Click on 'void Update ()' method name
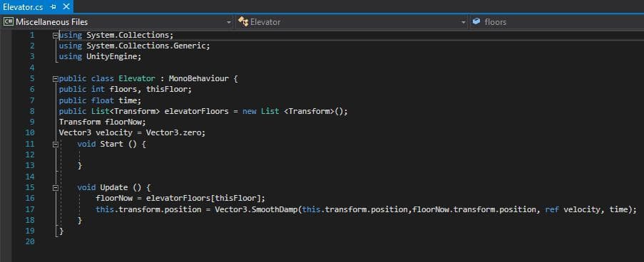This screenshot has height=262, width=644. [114, 187]
